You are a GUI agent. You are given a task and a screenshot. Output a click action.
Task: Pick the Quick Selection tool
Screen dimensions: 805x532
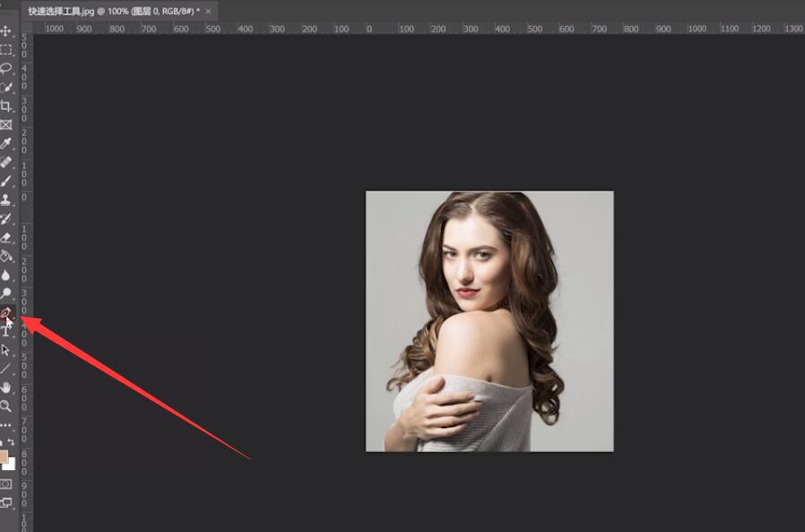point(6,87)
